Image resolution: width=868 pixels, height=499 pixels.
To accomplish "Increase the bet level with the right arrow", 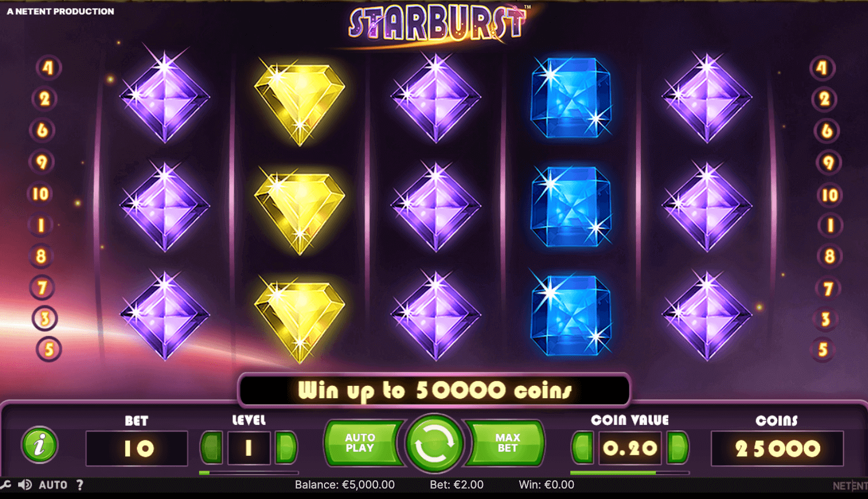I will point(286,448).
